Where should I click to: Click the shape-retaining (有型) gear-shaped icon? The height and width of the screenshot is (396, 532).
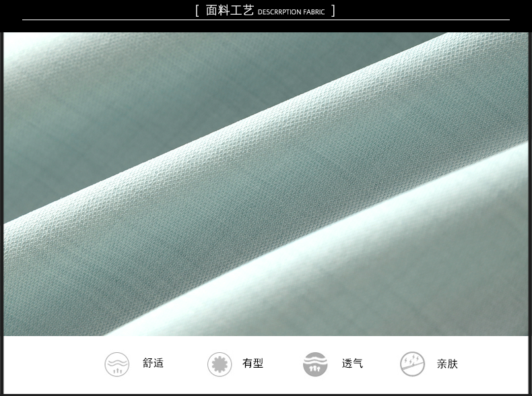[219, 364]
